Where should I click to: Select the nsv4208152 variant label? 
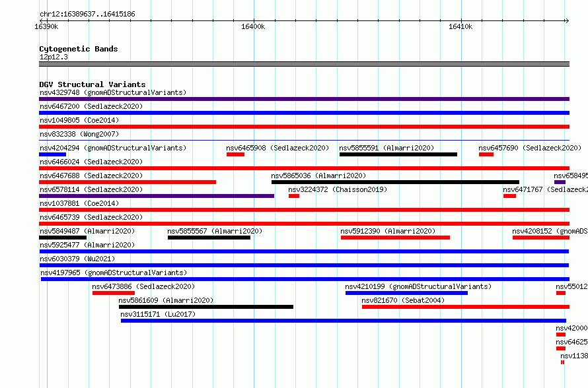[x=550, y=231]
